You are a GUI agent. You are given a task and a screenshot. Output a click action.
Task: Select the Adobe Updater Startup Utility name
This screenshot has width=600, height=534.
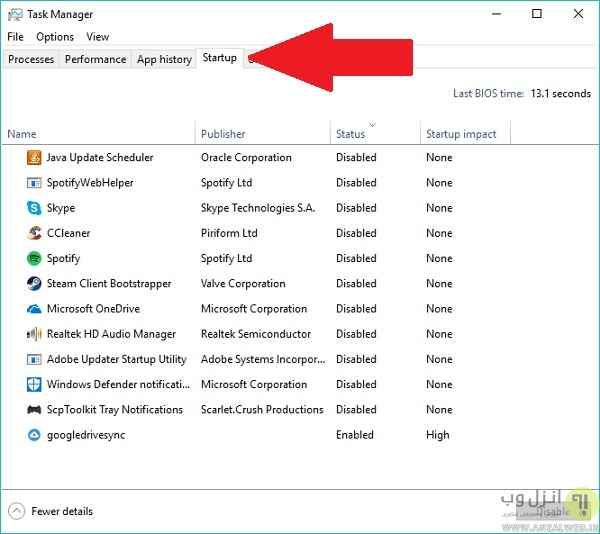coord(116,359)
